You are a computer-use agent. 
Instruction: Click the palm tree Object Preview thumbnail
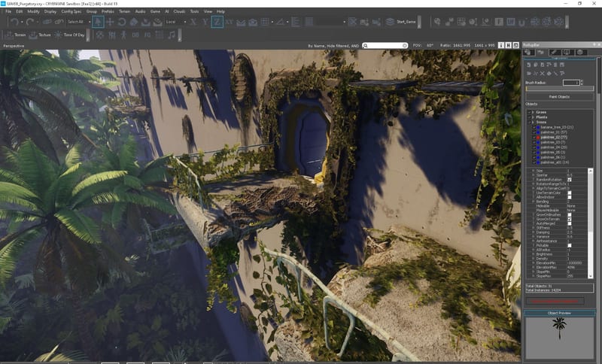[559, 338]
